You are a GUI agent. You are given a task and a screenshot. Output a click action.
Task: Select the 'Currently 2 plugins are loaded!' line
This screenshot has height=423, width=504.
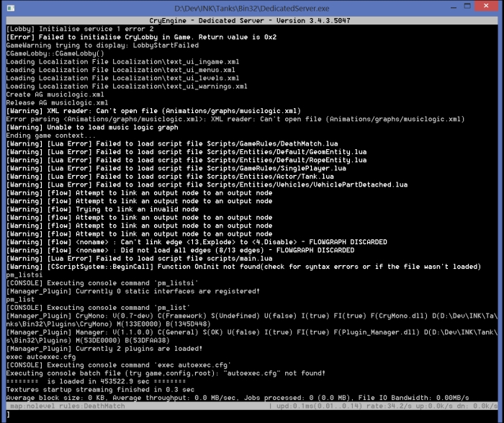pyautogui.click(x=104, y=349)
